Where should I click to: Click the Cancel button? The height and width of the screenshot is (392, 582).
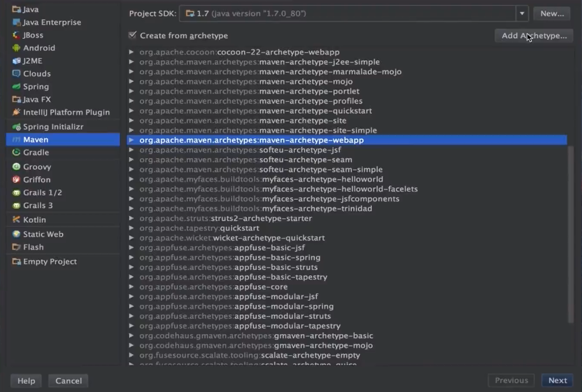pyautogui.click(x=68, y=381)
